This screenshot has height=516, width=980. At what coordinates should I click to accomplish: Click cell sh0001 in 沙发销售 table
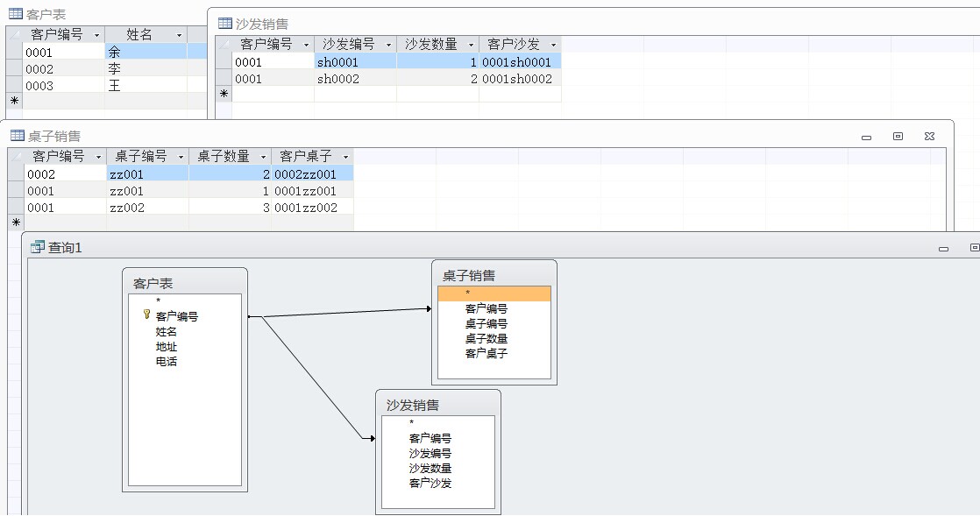point(355,62)
